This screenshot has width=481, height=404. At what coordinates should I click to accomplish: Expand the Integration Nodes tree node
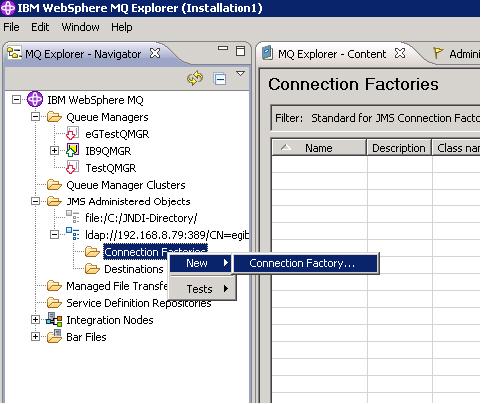click(35, 320)
